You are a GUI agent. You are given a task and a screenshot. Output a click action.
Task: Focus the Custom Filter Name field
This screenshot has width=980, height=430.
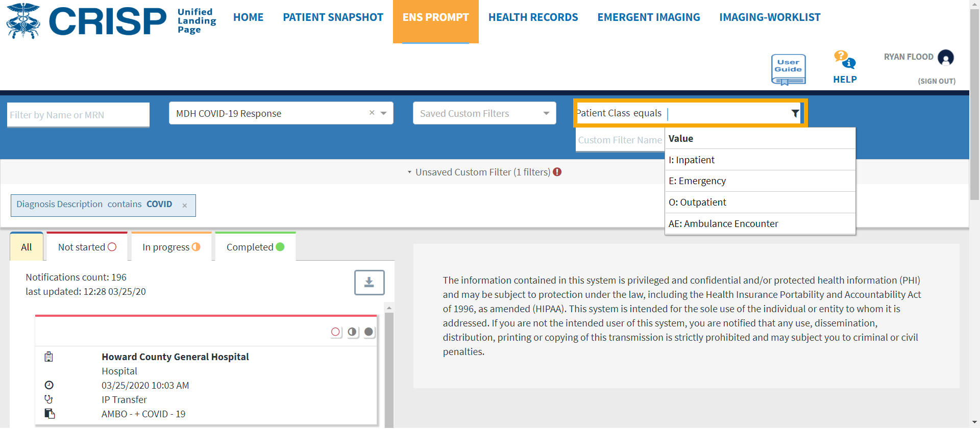(x=620, y=140)
